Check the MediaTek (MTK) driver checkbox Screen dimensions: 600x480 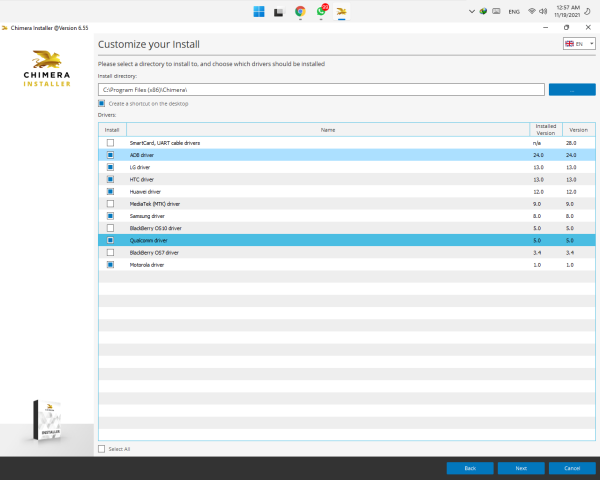(x=110, y=204)
